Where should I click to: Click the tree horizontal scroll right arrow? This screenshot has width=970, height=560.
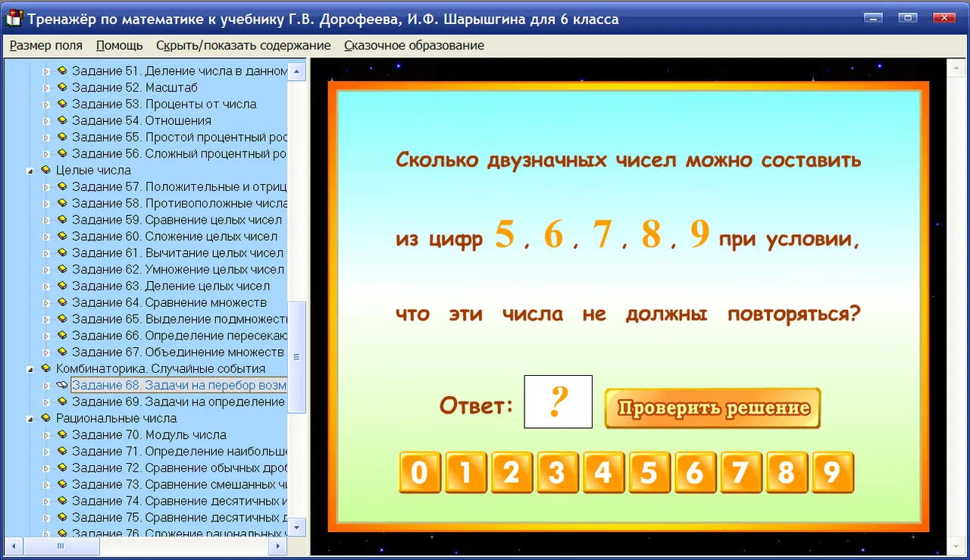[x=280, y=545]
